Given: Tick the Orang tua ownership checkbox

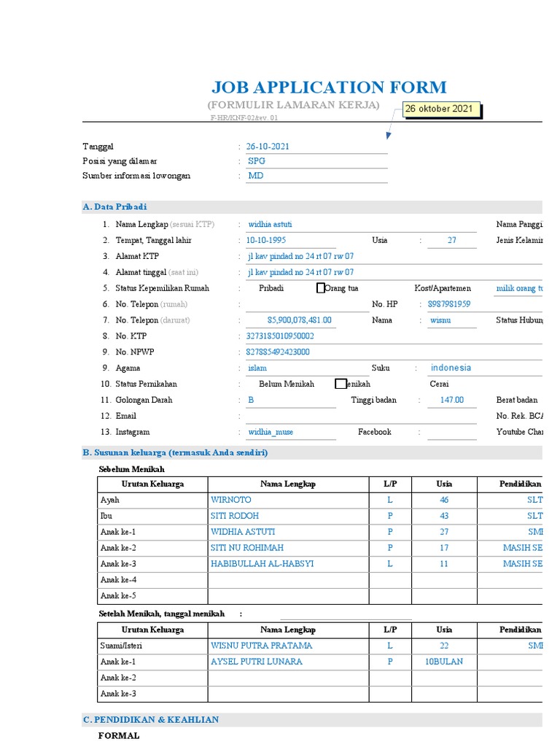Looking at the screenshot, I should pyautogui.click(x=321, y=287).
